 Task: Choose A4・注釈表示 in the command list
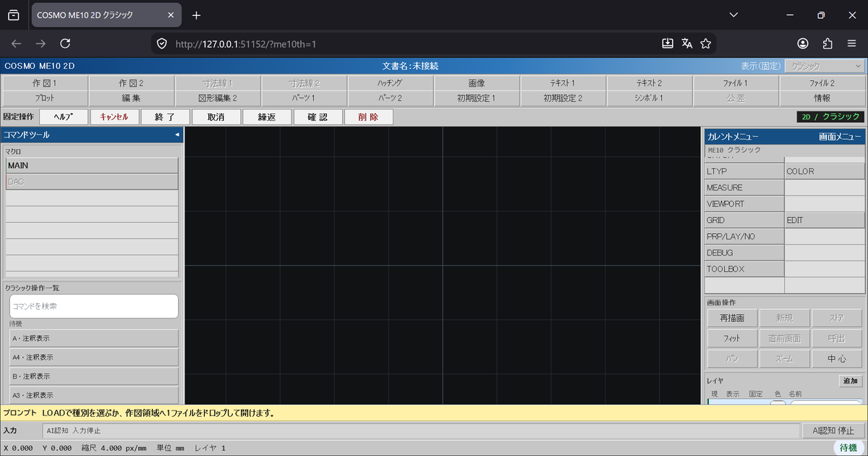pyautogui.click(x=94, y=357)
